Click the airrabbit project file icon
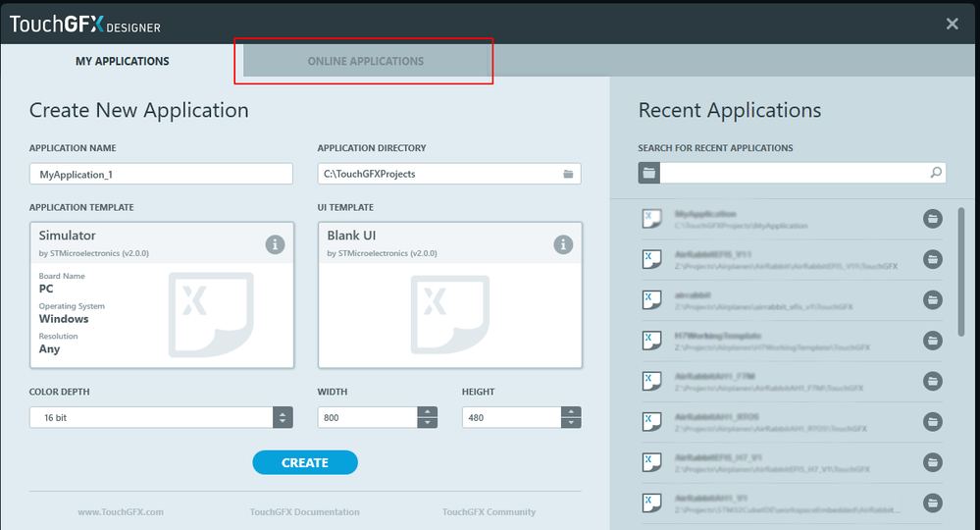 (x=652, y=300)
